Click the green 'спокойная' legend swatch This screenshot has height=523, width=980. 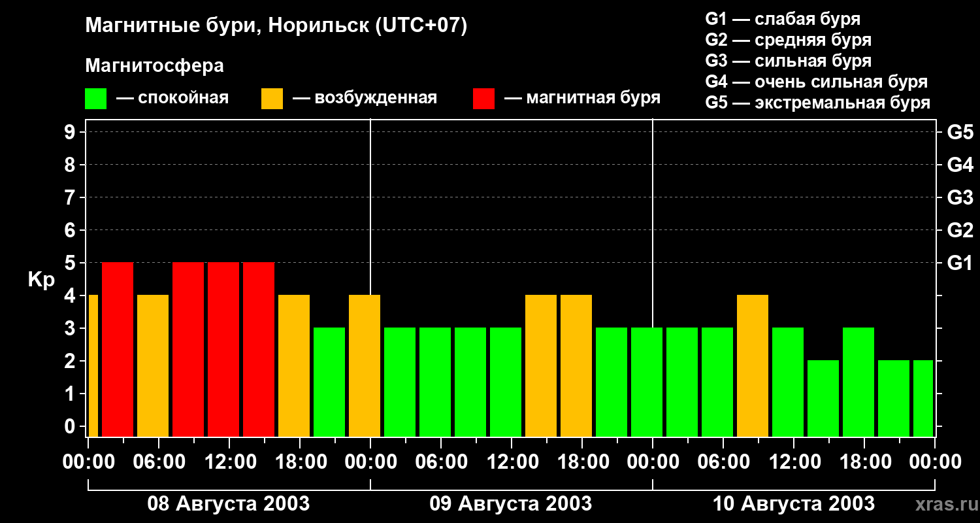click(x=95, y=99)
